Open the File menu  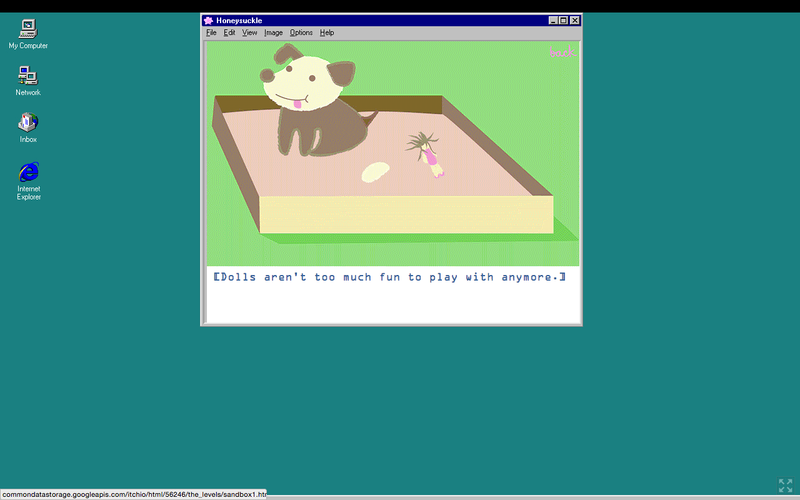211,33
